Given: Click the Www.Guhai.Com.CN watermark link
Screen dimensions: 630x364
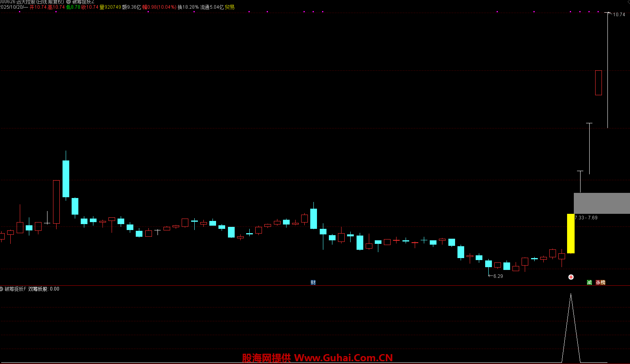Looking at the screenshot, I should point(343,358).
